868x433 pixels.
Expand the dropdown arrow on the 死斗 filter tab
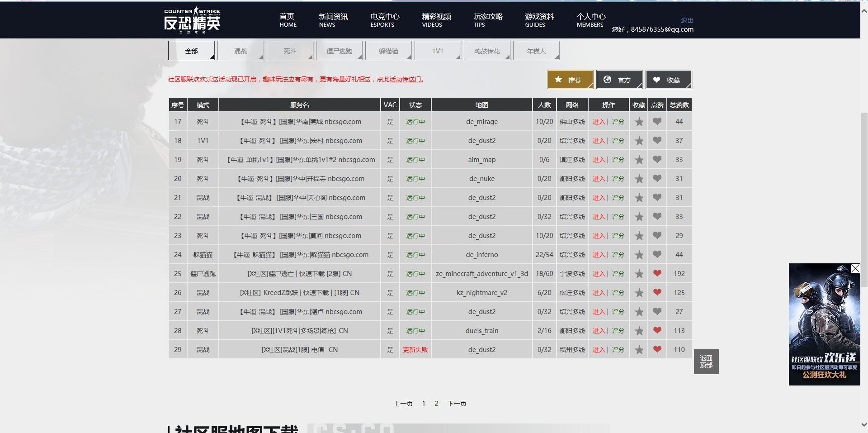(x=310, y=57)
